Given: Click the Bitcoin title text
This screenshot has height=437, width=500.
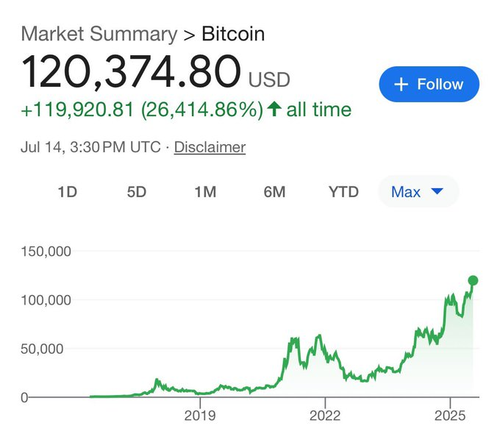Looking at the screenshot, I should (x=233, y=34).
